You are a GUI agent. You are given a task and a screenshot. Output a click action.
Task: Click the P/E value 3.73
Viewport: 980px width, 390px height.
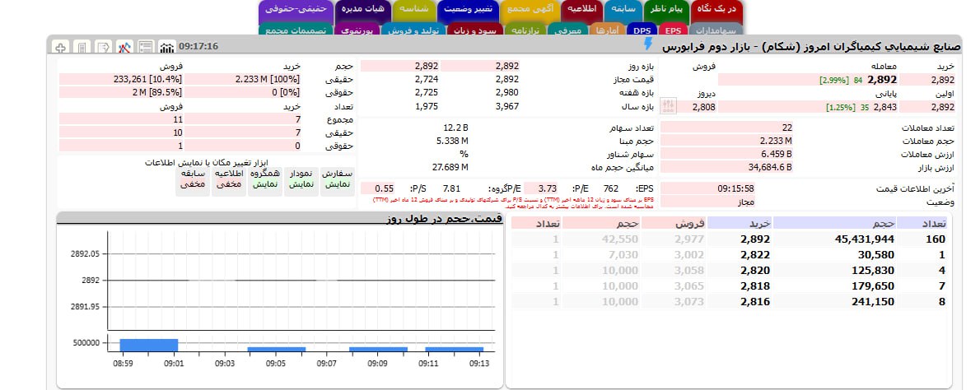click(x=547, y=188)
